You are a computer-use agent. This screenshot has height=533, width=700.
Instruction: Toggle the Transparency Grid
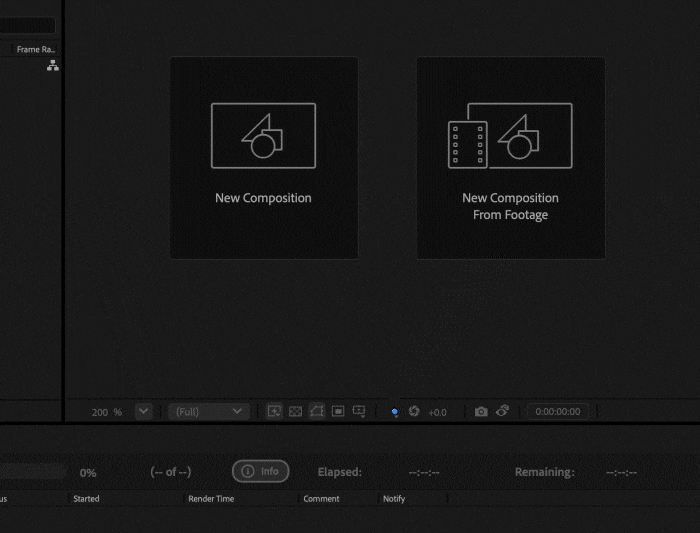tap(295, 411)
